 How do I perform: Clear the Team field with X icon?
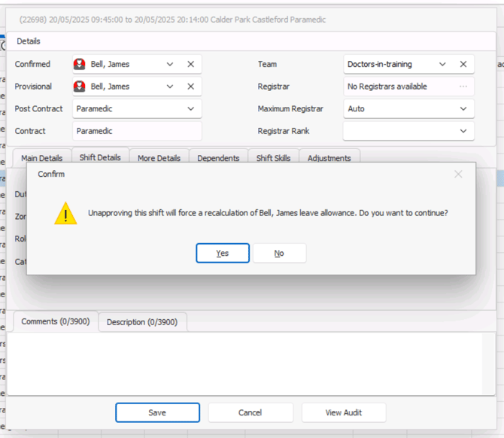(x=463, y=65)
